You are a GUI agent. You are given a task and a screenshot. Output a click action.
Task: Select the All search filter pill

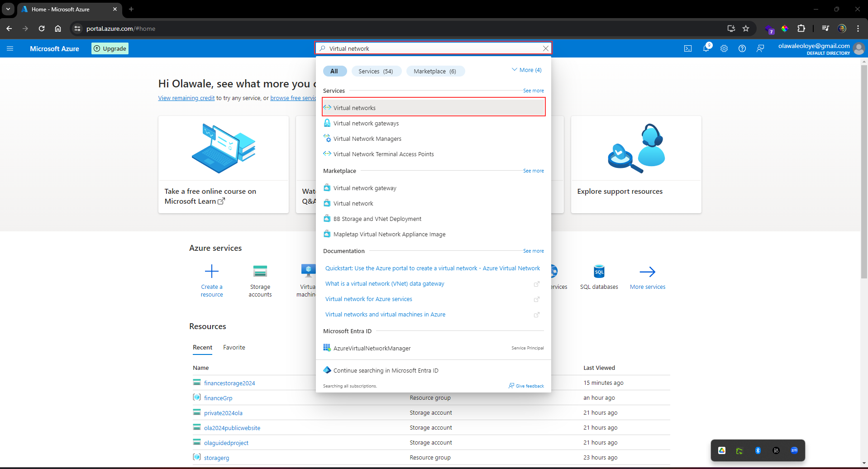pyautogui.click(x=334, y=71)
